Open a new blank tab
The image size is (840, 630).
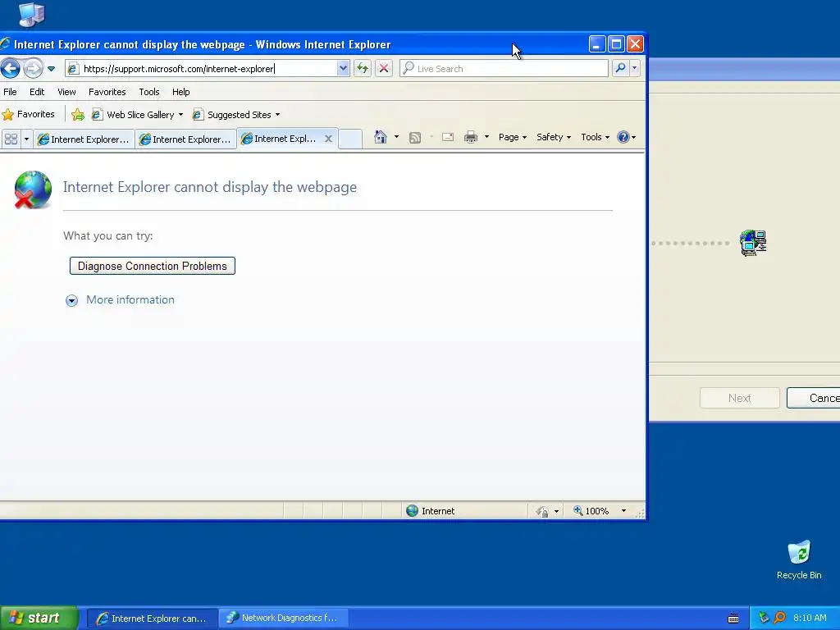point(351,139)
